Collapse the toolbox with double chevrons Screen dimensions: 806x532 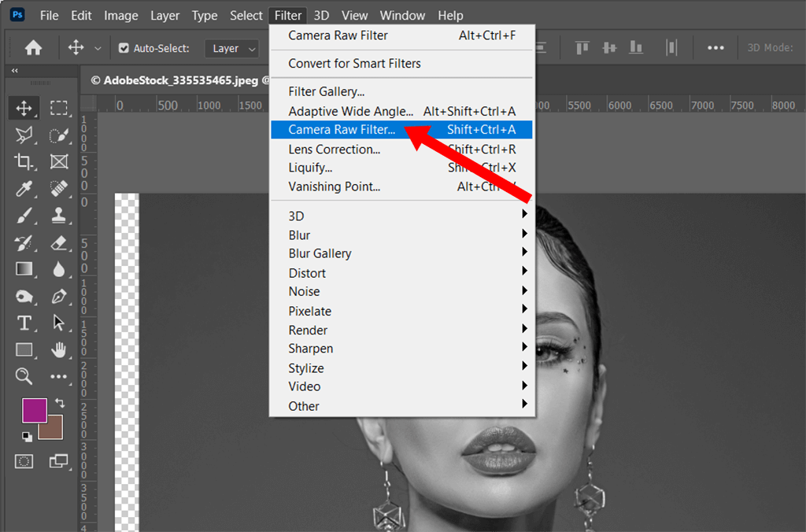coord(14,71)
